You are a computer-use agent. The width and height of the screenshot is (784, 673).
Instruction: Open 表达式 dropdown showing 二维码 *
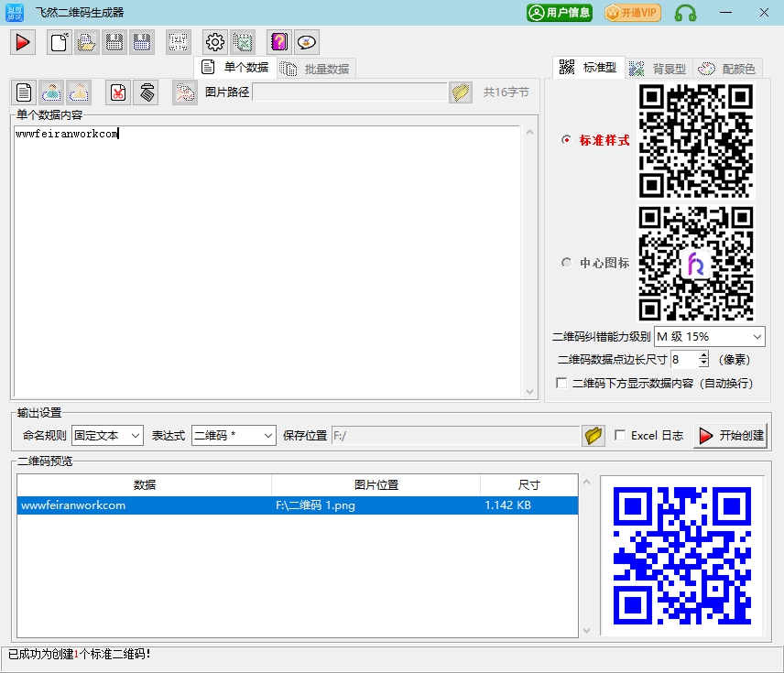[x=234, y=436]
